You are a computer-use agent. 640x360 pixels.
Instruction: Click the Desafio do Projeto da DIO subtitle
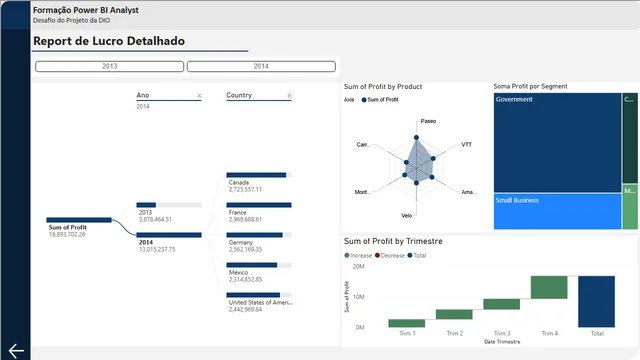tap(71, 20)
